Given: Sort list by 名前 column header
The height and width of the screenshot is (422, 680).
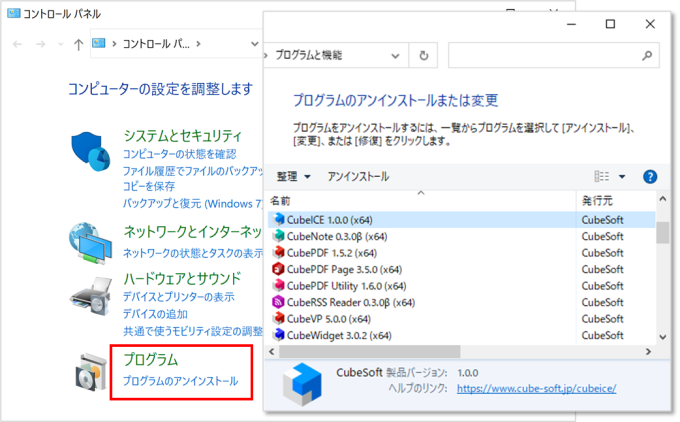Looking at the screenshot, I should pos(280,201).
